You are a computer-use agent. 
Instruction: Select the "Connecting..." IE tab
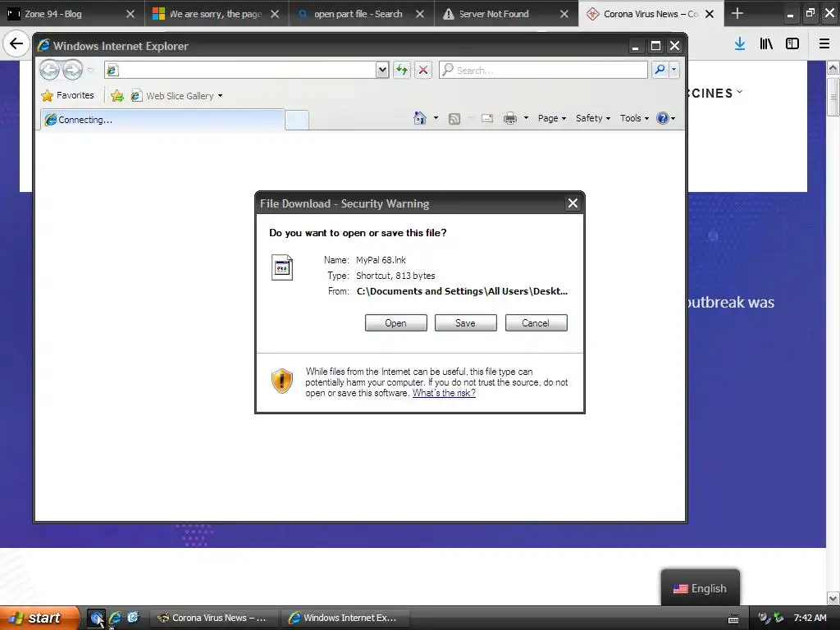[162, 120]
